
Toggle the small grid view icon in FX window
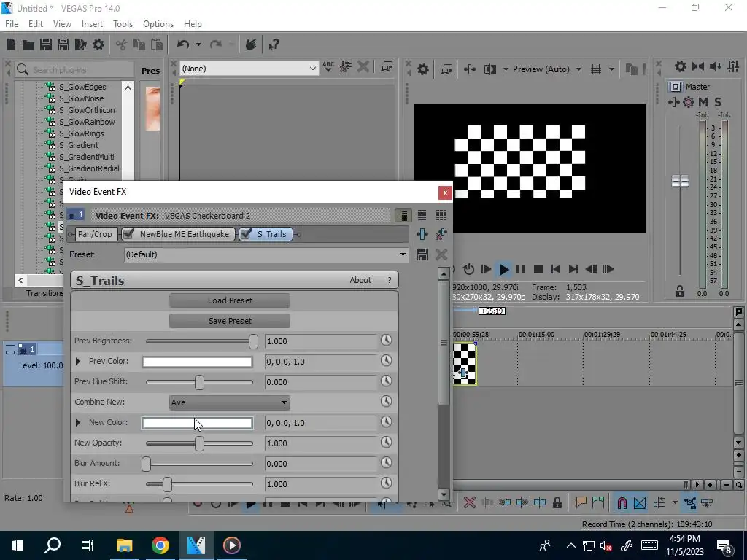coord(441,216)
